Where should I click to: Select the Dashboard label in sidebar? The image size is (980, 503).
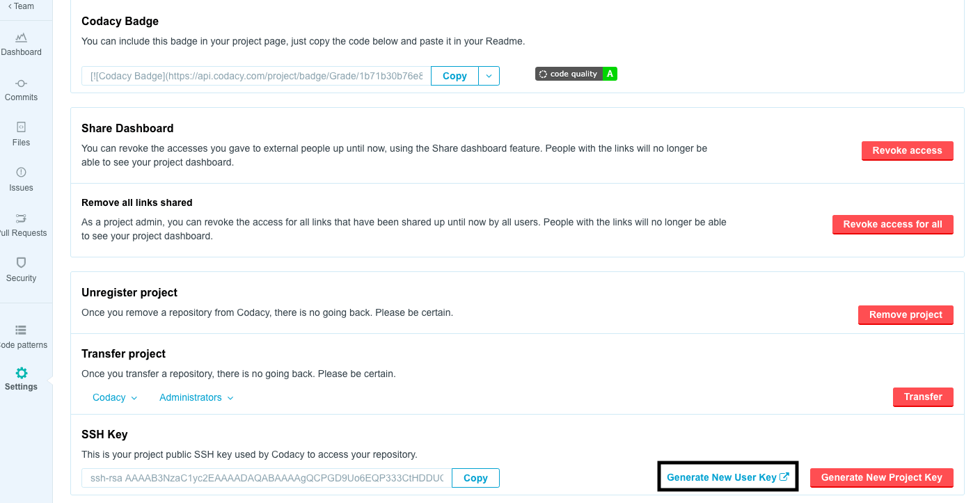point(21,52)
